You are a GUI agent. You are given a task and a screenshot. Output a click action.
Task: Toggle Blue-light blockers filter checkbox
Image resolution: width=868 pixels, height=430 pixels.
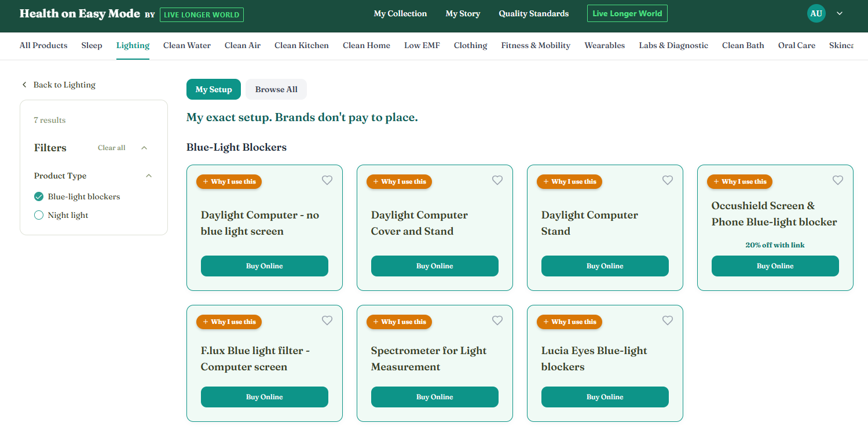point(39,196)
